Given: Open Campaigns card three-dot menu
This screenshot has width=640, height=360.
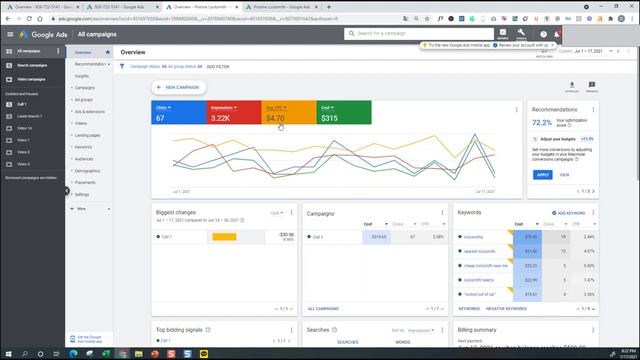Looking at the screenshot, I should point(442,213).
